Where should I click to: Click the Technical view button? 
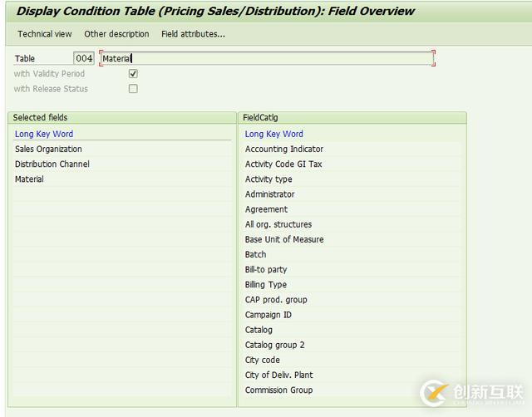(x=45, y=34)
